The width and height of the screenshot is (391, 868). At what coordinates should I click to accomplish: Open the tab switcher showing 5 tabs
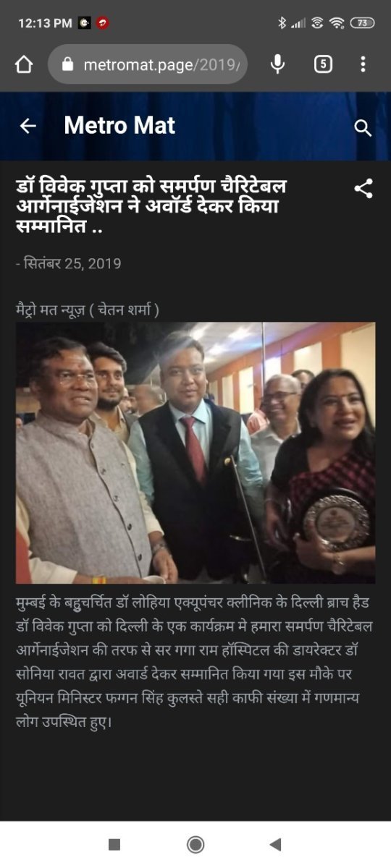click(x=323, y=64)
